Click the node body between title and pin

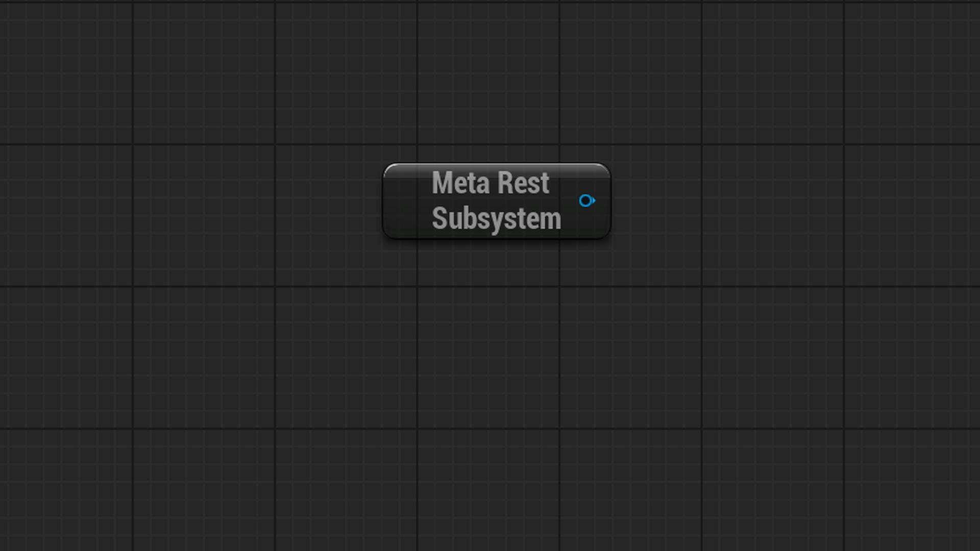click(570, 201)
